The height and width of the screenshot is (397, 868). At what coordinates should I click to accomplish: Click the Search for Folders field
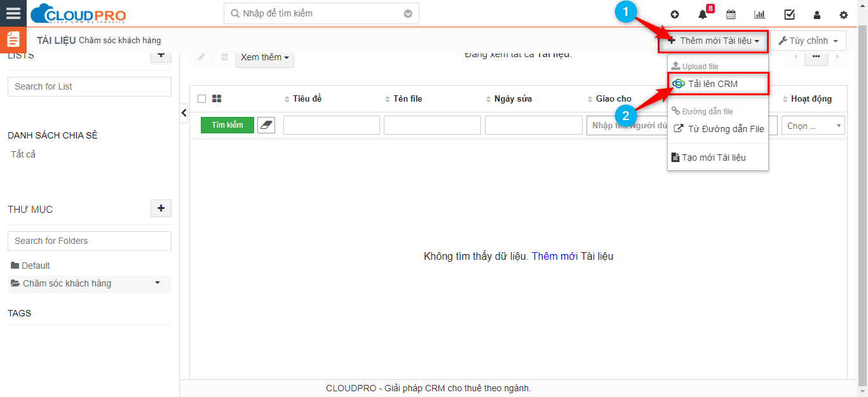pyautogui.click(x=90, y=241)
